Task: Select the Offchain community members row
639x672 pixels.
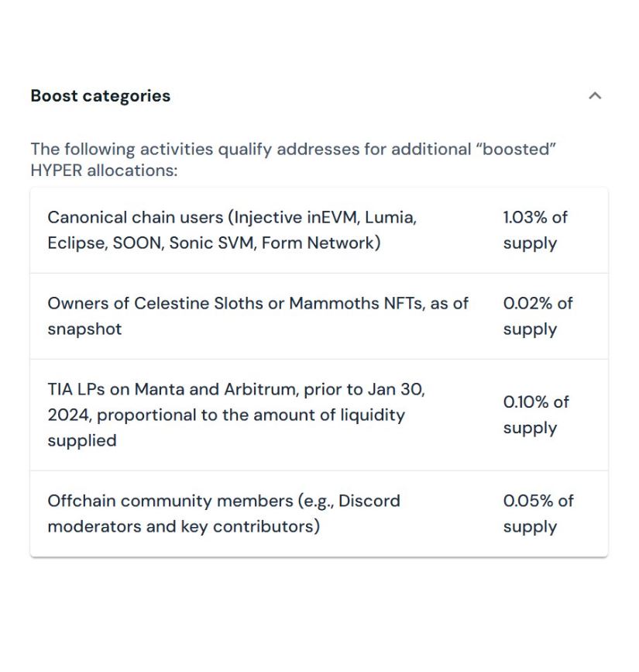Action: [319, 513]
